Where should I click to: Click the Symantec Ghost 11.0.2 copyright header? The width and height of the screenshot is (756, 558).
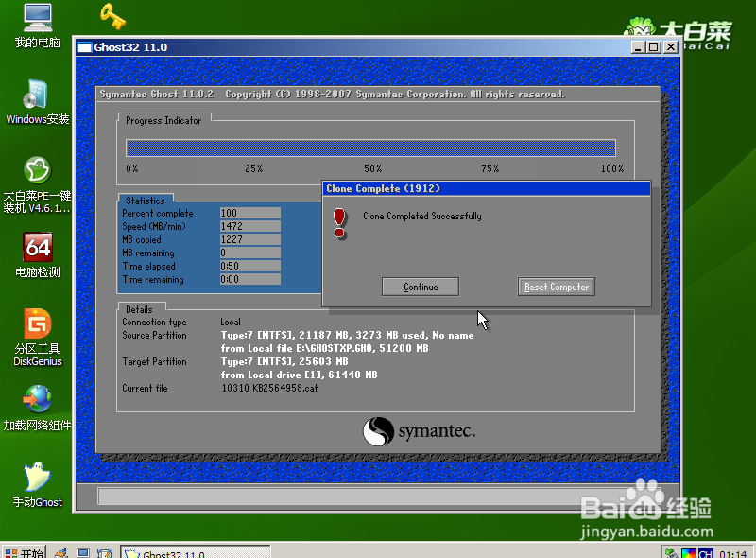pyautogui.click(x=333, y=95)
